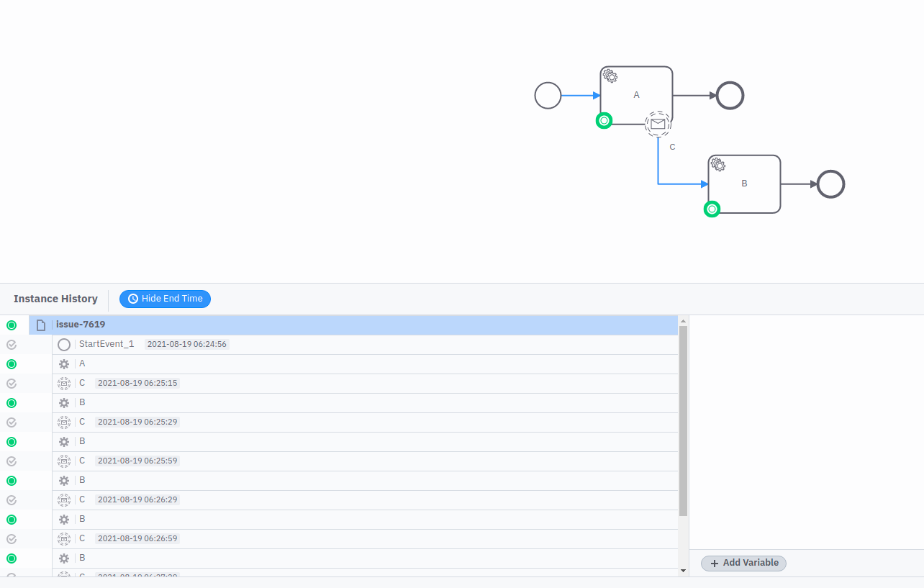Click the circle icon beside StartEvent_1

[x=64, y=345]
